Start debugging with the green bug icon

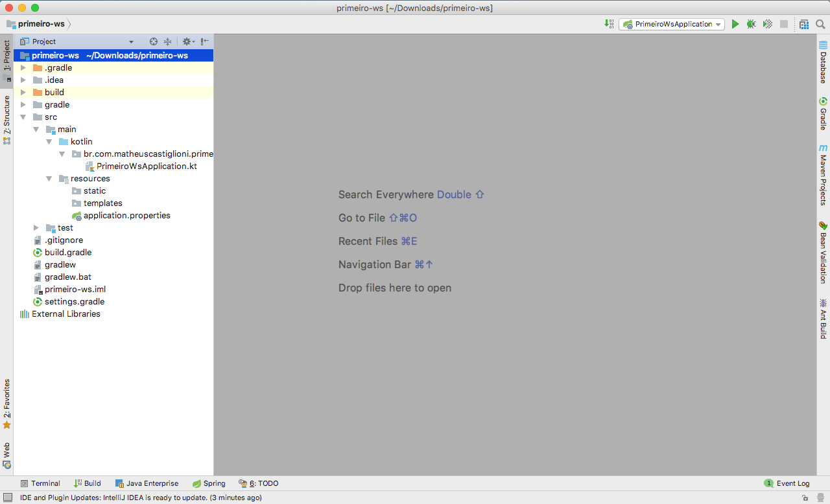(751, 24)
